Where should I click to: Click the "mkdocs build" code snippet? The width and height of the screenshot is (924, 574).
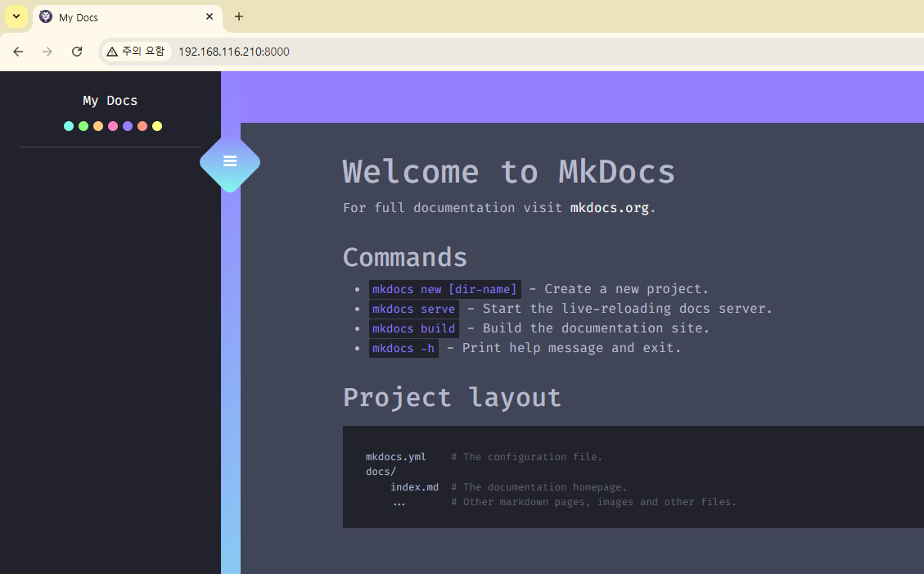click(x=413, y=328)
